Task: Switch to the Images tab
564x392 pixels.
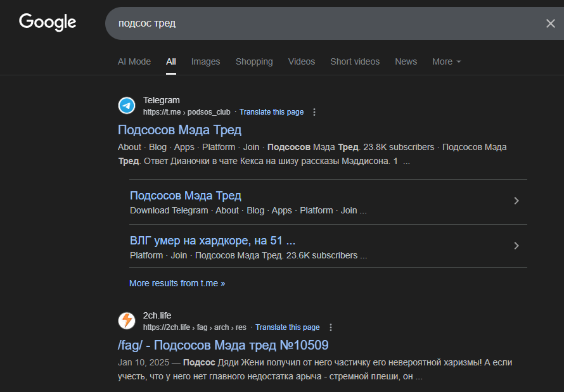Action: point(205,61)
